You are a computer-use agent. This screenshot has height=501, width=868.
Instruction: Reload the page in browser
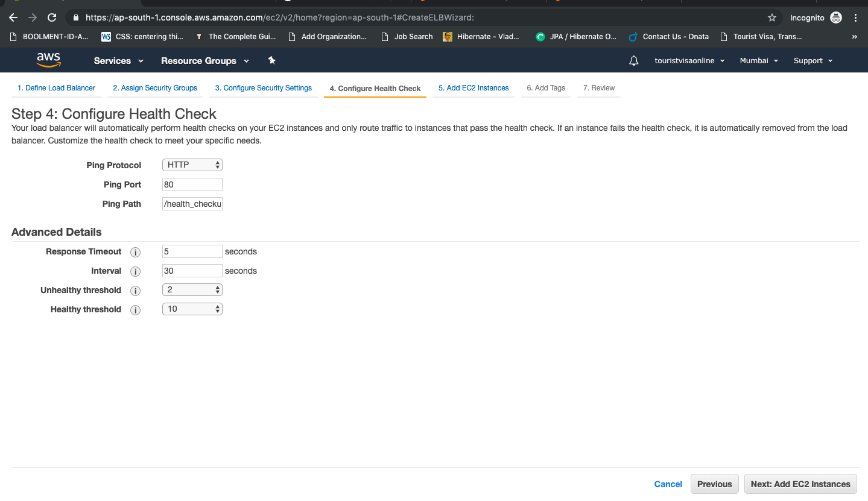(52, 17)
